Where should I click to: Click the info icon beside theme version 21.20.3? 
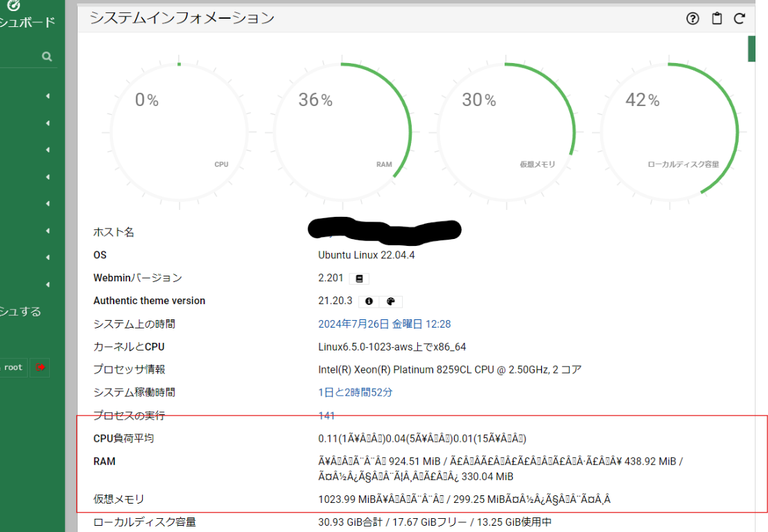point(369,301)
